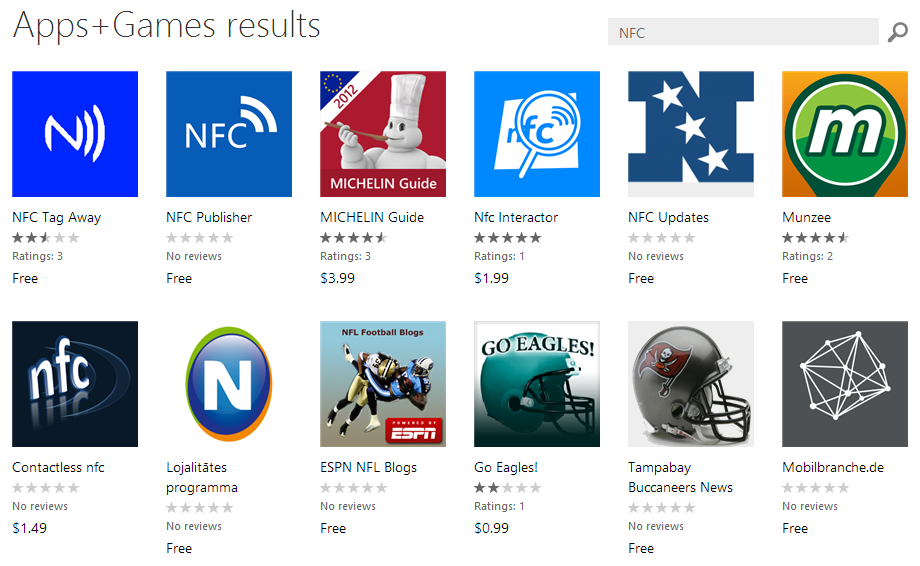Open the Tampabay Buccaneers News helmet icon
920x566 pixels.
pyautogui.click(x=691, y=384)
